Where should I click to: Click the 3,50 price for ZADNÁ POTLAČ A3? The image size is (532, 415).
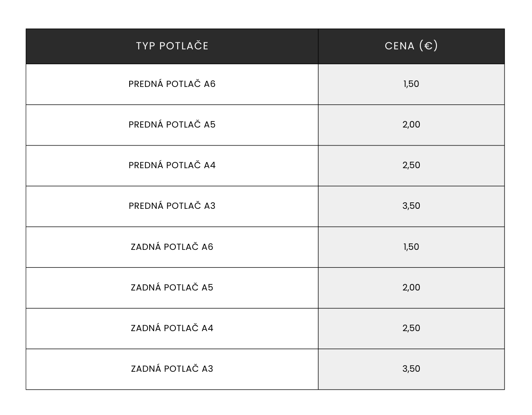[411, 369]
